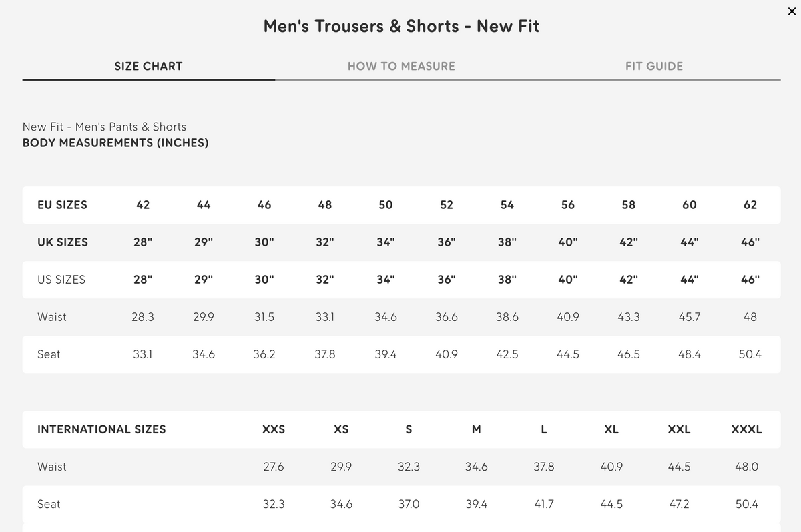Select the SIZE CHART tab
This screenshot has height=532, width=801.
point(148,66)
